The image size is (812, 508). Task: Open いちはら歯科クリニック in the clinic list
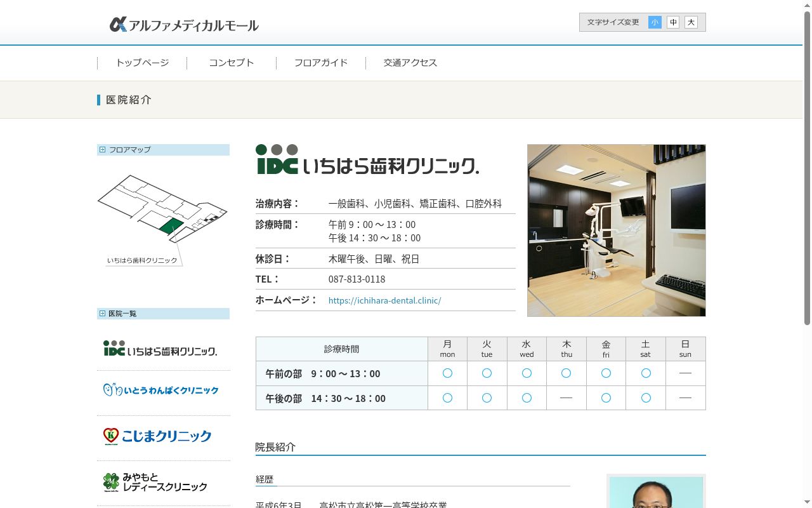(x=160, y=349)
